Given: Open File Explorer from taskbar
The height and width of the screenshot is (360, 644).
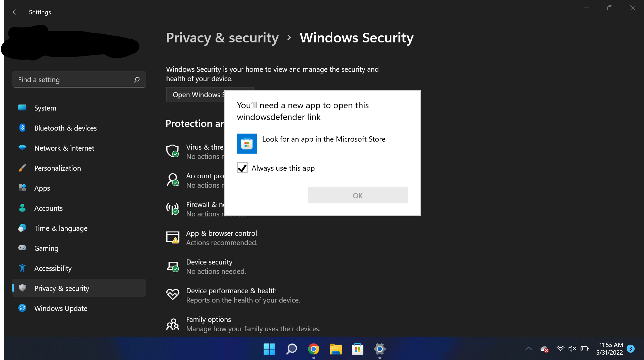Looking at the screenshot, I should 335,349.
